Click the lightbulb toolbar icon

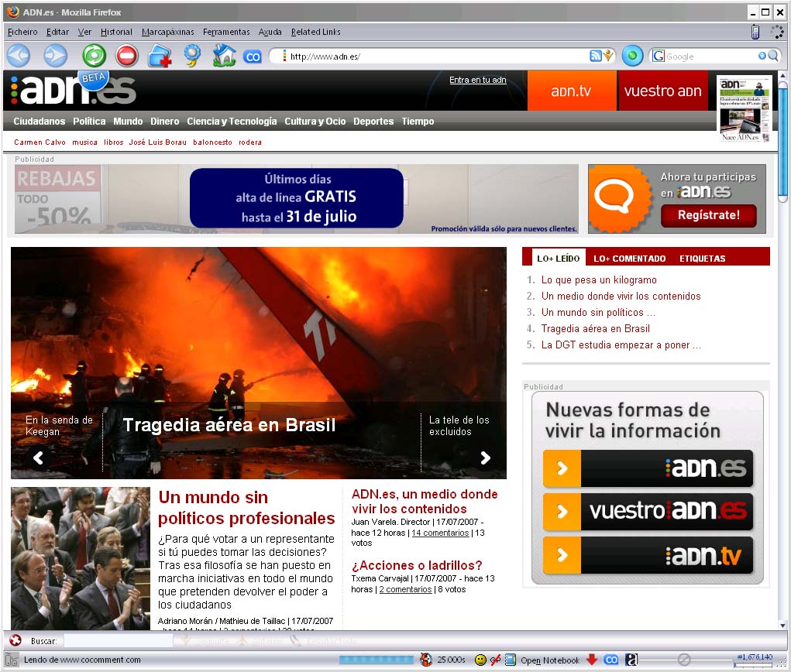(x=192, y=56)
